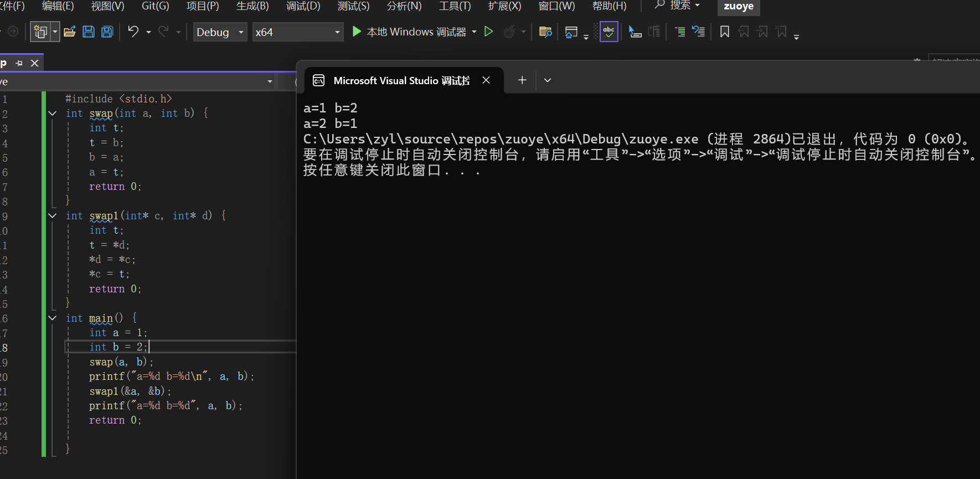Pin the editor file tab
Image resolution: width=980 pixels, height=479 pixels.
(x=19, y=63)
